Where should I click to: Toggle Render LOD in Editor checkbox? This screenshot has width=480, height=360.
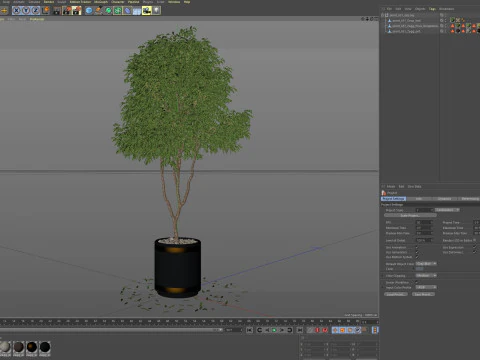(475, 240)
